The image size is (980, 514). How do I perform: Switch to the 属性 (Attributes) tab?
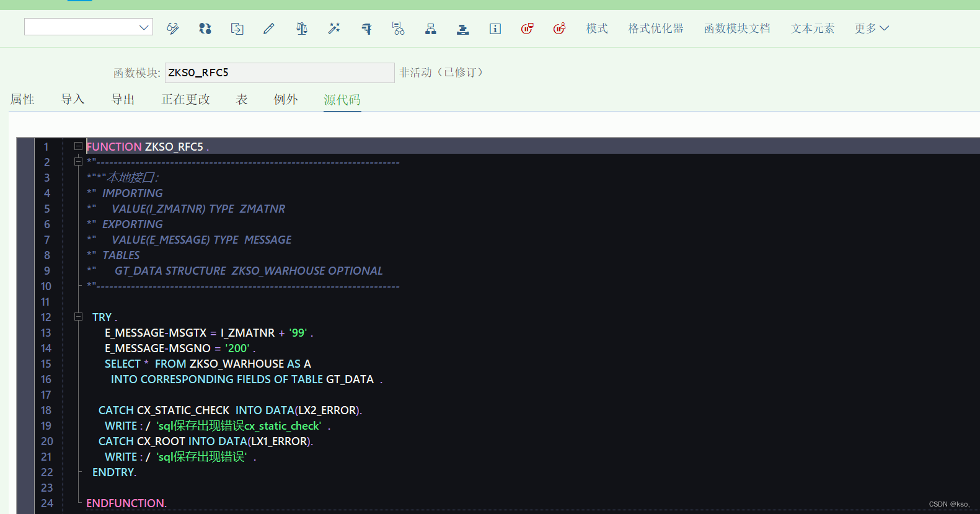point(22,99)
